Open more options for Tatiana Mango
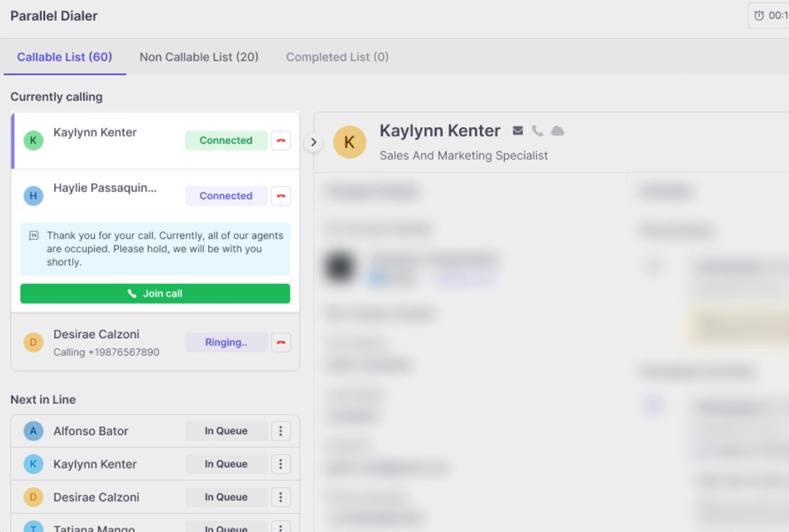This screenshot has width=789, height=532. pyautogui.click(x=281, y=527)
